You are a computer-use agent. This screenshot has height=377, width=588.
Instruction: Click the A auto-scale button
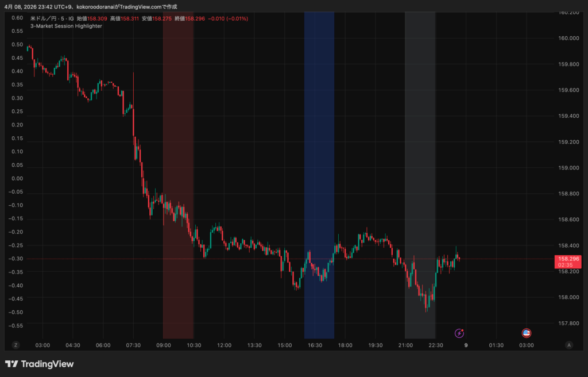(x=568, y=345)
